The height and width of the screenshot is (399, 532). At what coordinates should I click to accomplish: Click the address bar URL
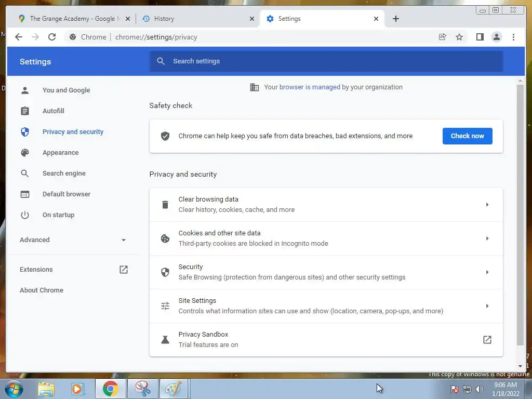pyautogui.click(x=156, y=37)
